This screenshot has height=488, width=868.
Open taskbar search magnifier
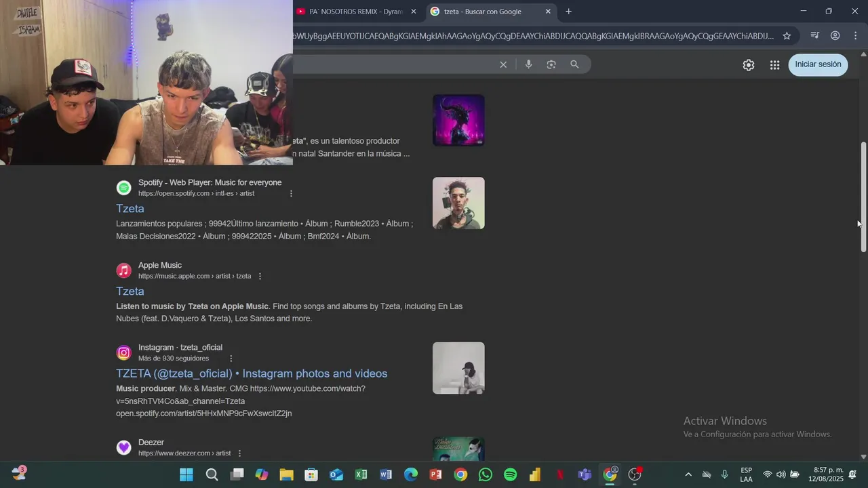click(x=212, y=474)
